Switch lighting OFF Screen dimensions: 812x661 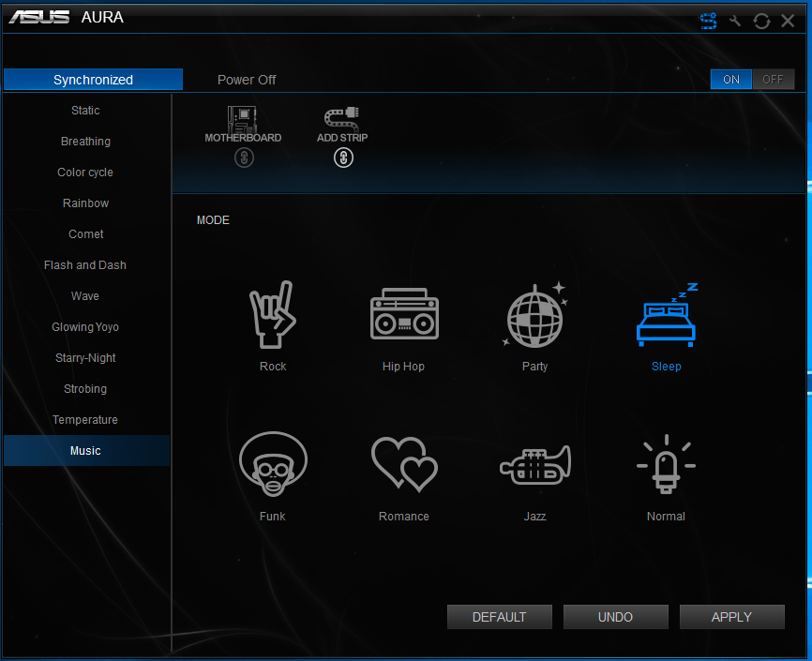point(773,80)
